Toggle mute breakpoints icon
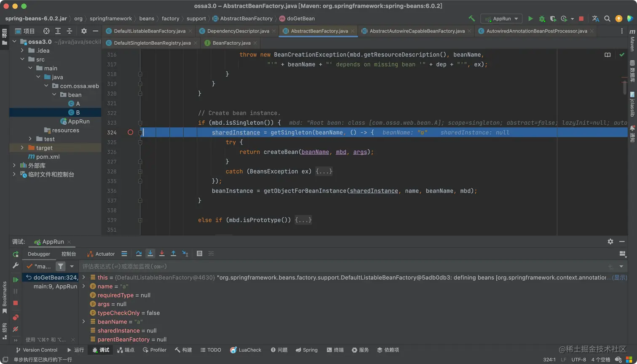 [16, 329]
